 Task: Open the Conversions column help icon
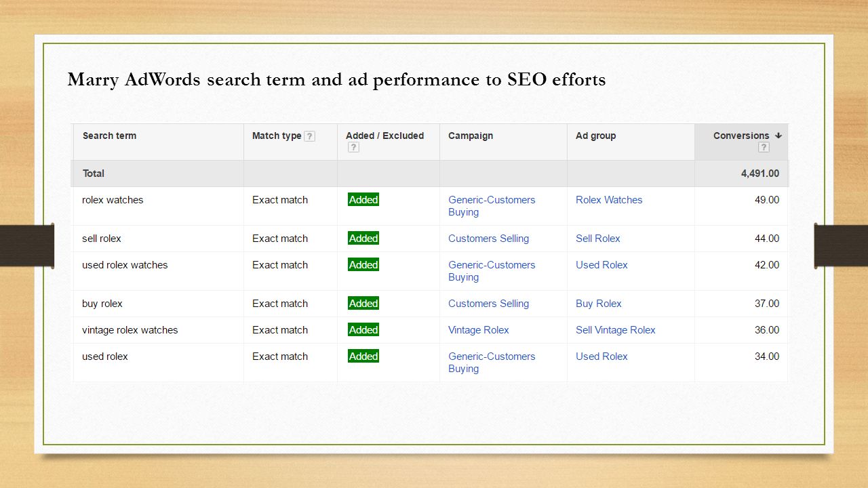[x=764, y=148]
